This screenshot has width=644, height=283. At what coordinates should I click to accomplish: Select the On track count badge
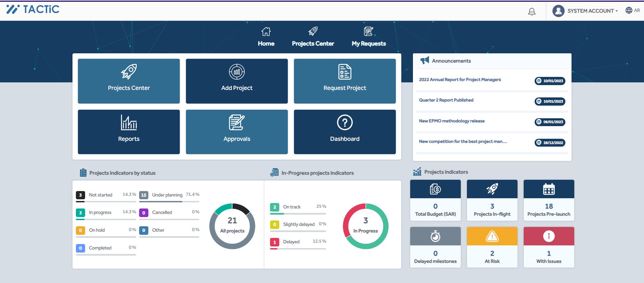274,207
